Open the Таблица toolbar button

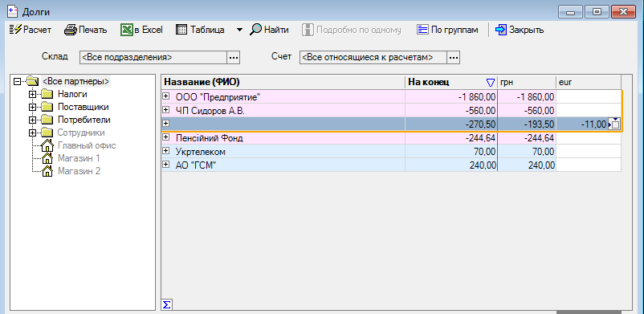200,30
